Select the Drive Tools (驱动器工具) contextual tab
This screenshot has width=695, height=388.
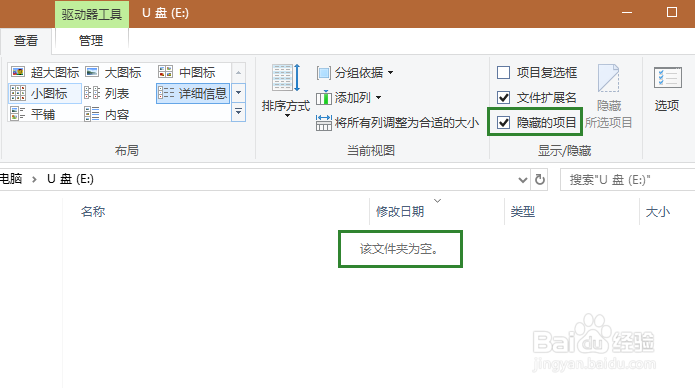coord(92,14)
